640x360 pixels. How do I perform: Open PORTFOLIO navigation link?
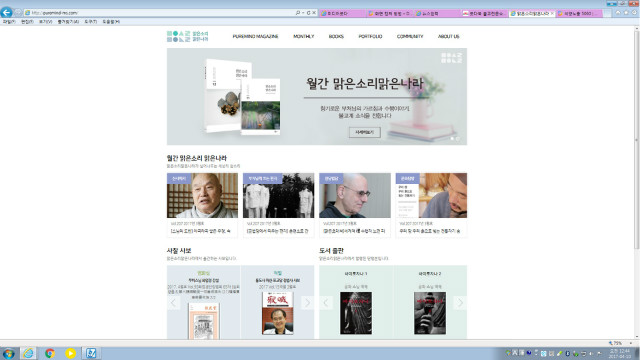371,36
